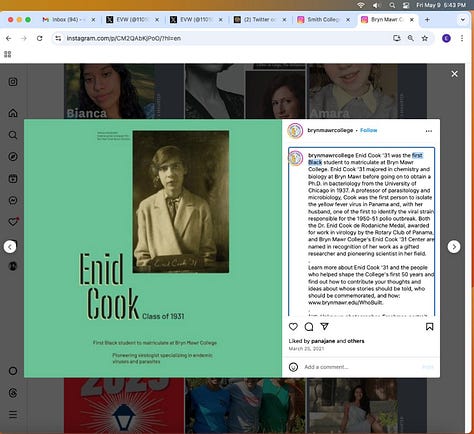Select Bryn Mawr College tab

[387, 20]
